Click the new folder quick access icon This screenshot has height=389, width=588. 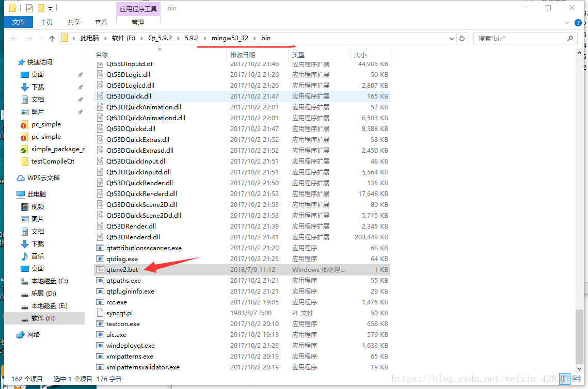tap(41, 8)
